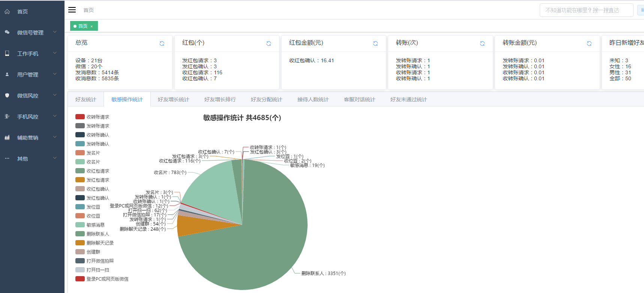The height and width of the screenshot is (293, 644).
Task: Click the 删除联系人：3351(个) label
Action: 324,273
